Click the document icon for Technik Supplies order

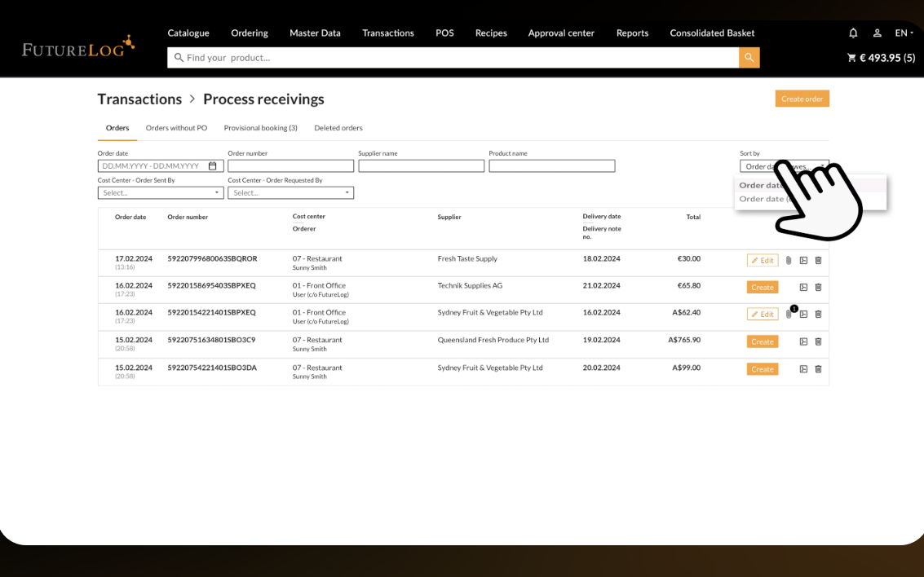point(803,288)
